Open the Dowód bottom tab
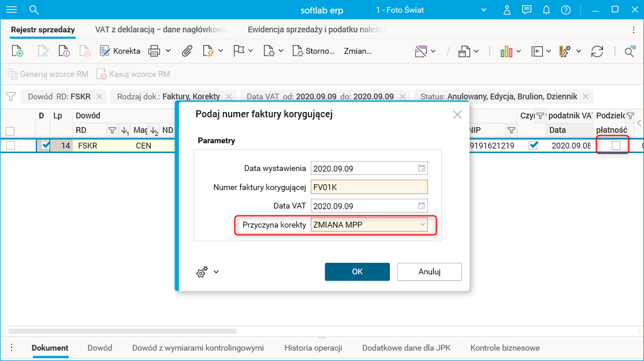Viewport: 644px width, 361px height. coord(100,348)
